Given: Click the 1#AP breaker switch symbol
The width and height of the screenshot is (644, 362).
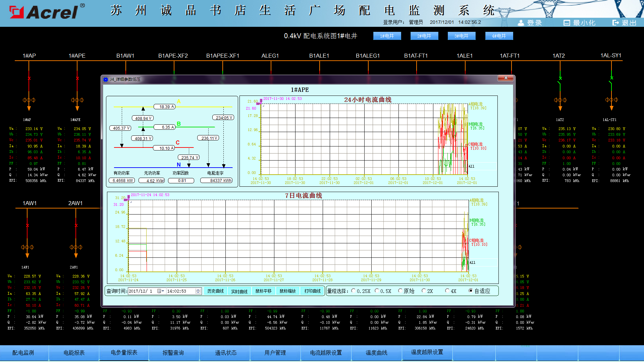Looking at the screenshot, I should (x=29, y=78).
